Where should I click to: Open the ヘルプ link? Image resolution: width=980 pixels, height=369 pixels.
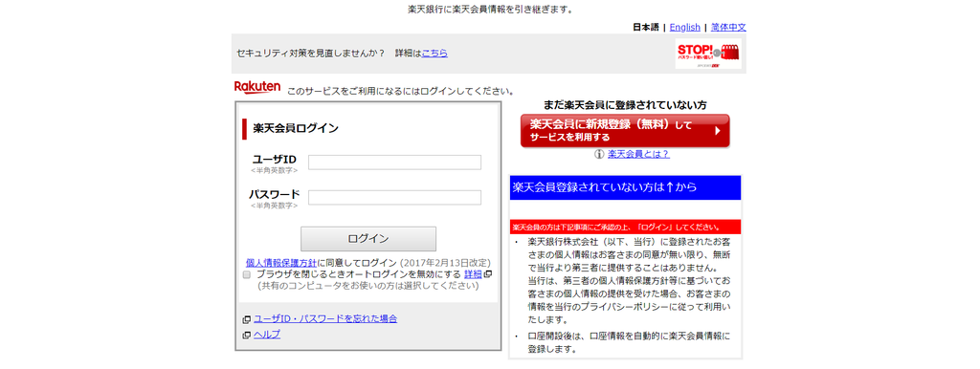pos(267,334)
